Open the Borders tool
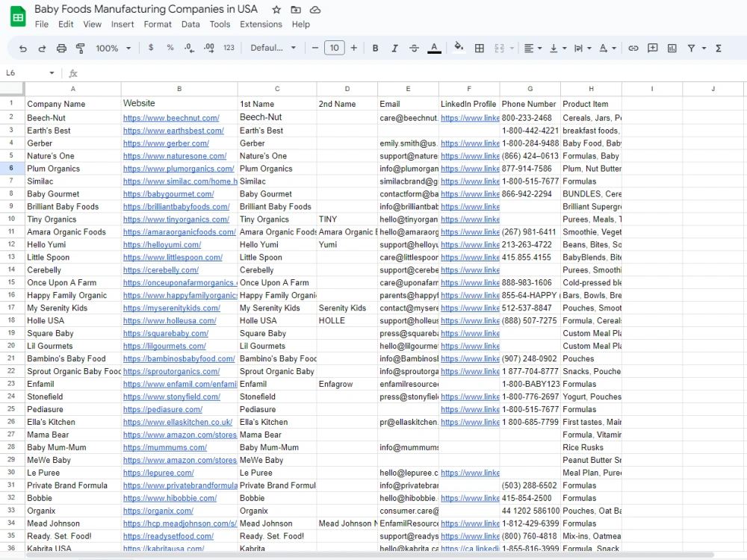 [480, 48]
